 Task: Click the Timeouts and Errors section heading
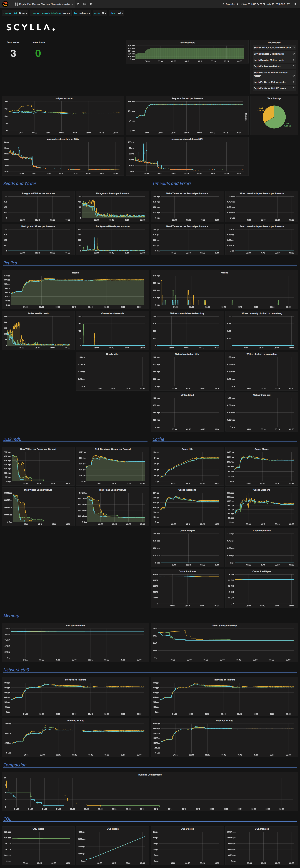tap(172, 183)
